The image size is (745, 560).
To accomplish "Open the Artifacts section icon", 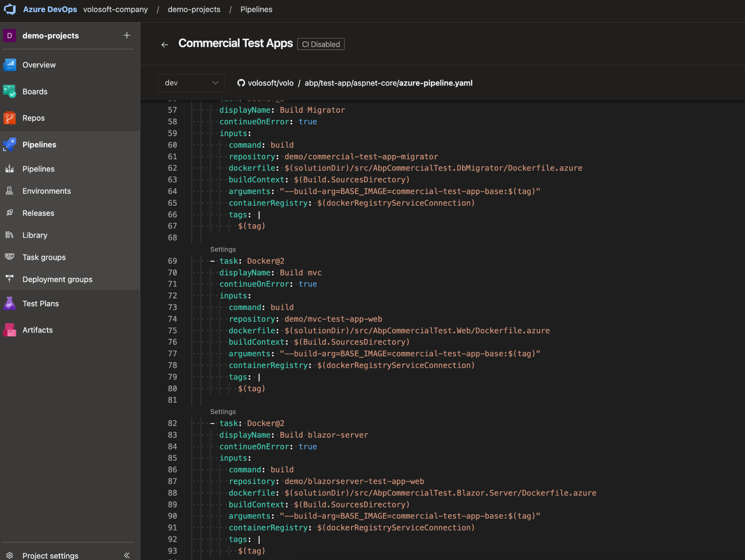I will point(10,330).
